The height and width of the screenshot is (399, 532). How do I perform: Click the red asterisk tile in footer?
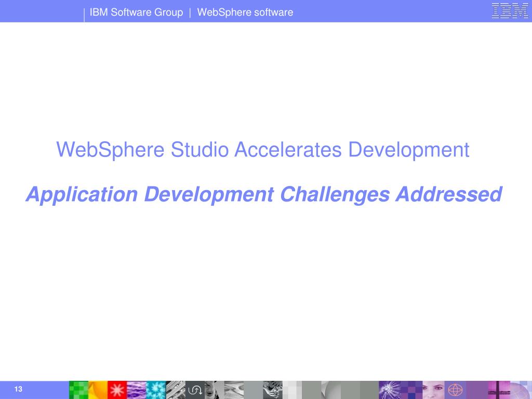[117, 390]
